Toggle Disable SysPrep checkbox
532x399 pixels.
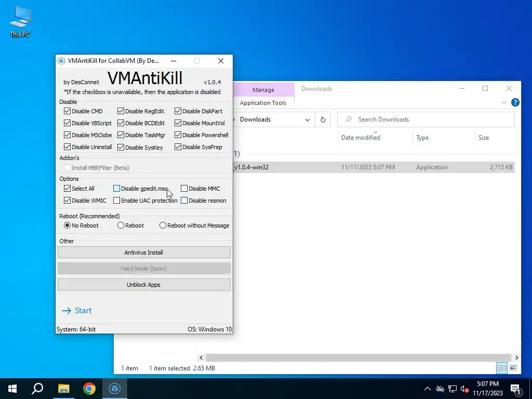coord(178,147)
